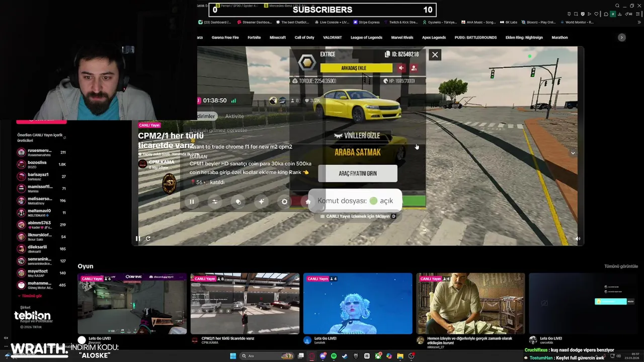
Task: Open CPM2/1 garage live thumbnail
Action: tap(245, 304)
